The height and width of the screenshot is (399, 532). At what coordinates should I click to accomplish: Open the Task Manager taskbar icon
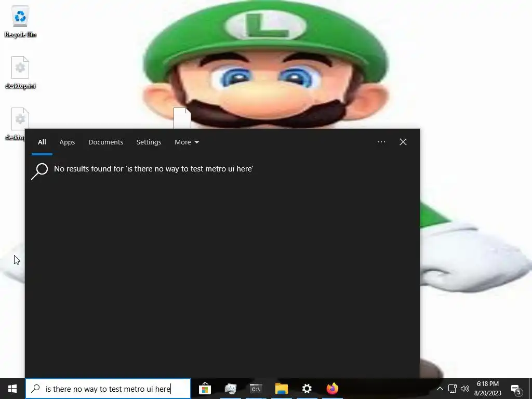tap(230, 389)
